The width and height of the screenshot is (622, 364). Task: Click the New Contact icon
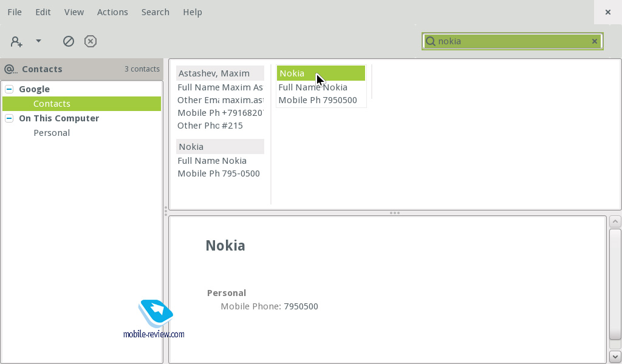[x=16, y=41]
